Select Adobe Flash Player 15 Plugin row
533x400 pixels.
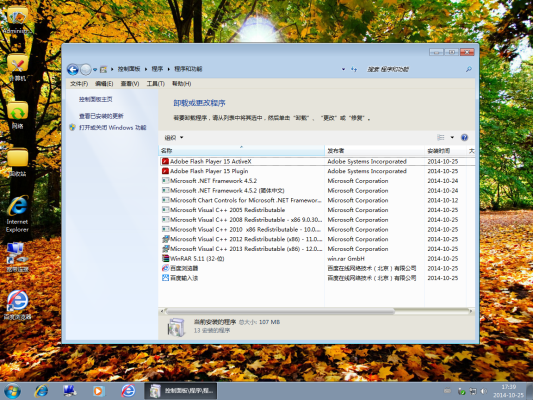coord(317,171)
